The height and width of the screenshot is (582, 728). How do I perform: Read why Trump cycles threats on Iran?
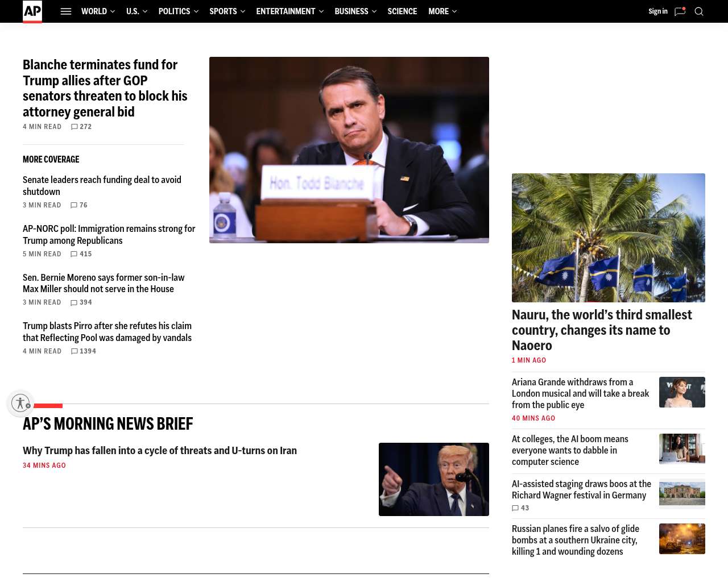coord(160,451)
